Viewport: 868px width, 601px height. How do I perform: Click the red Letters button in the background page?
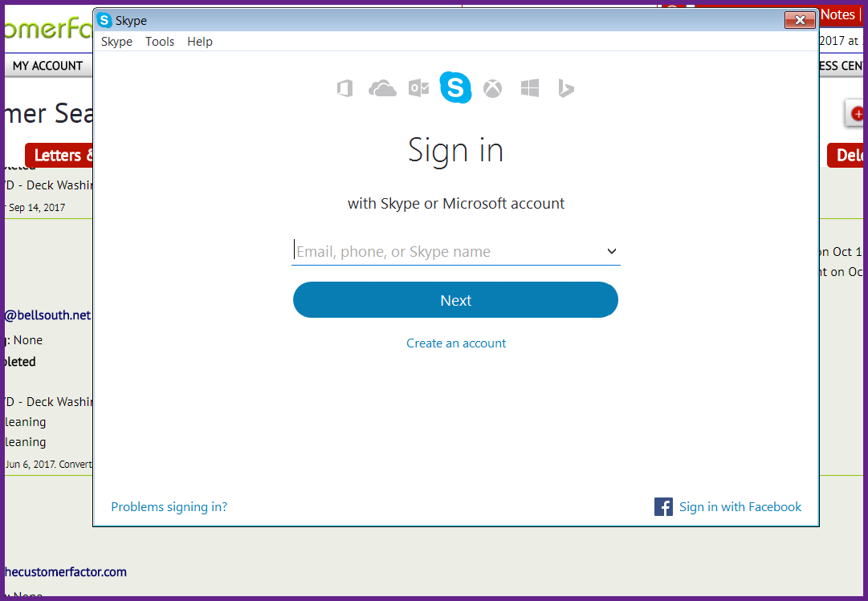tap(59, 155)
